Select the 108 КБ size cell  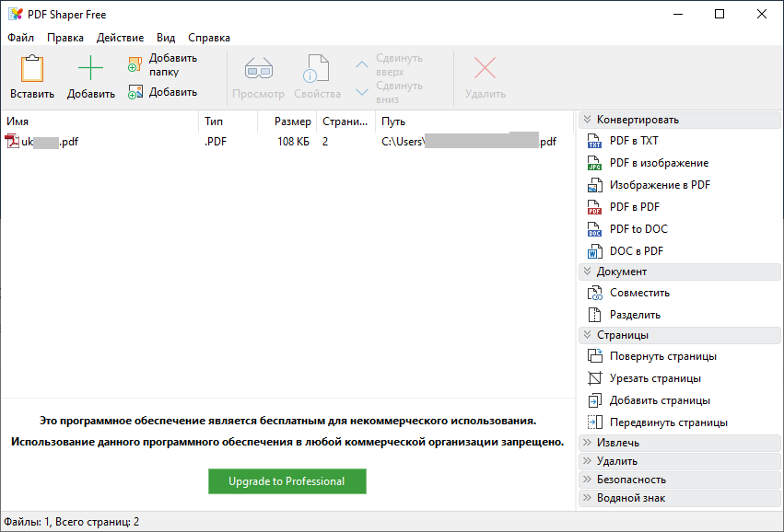coord(293,142)
